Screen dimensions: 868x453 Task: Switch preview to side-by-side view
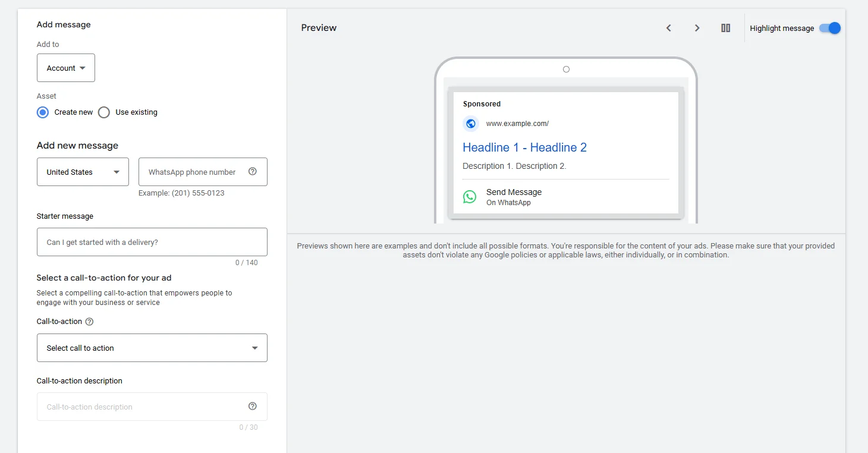coord(725,28)
